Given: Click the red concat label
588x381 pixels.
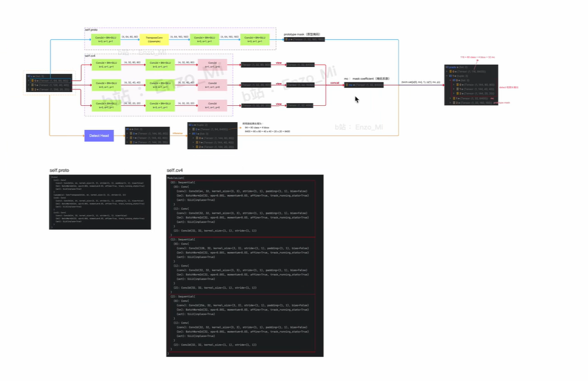Looking at the screenshot, I should pyautogui.click(x=334, y=83).
